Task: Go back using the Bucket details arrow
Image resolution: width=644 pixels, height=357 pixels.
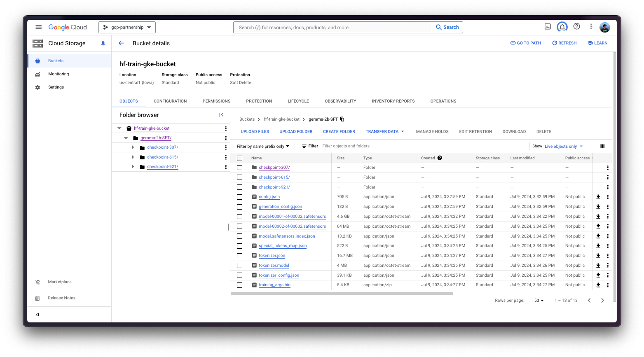Action: tap(121, 43)
